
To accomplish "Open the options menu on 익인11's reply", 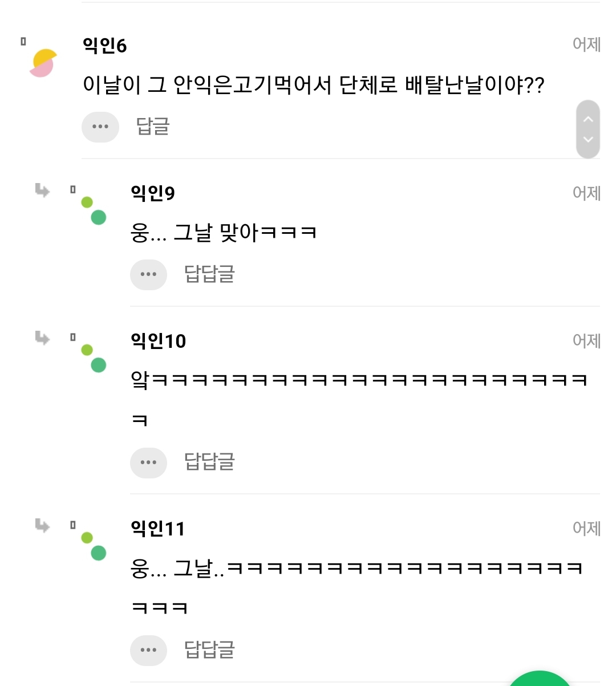I will tap(148, 650).
